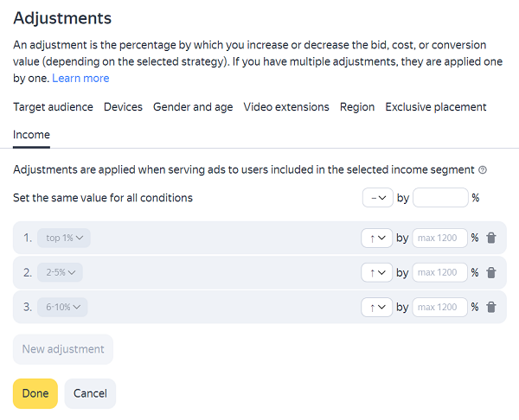Open the top 1% income segment dropdown
Screen dimensions: 519x420
click(64, 238)
